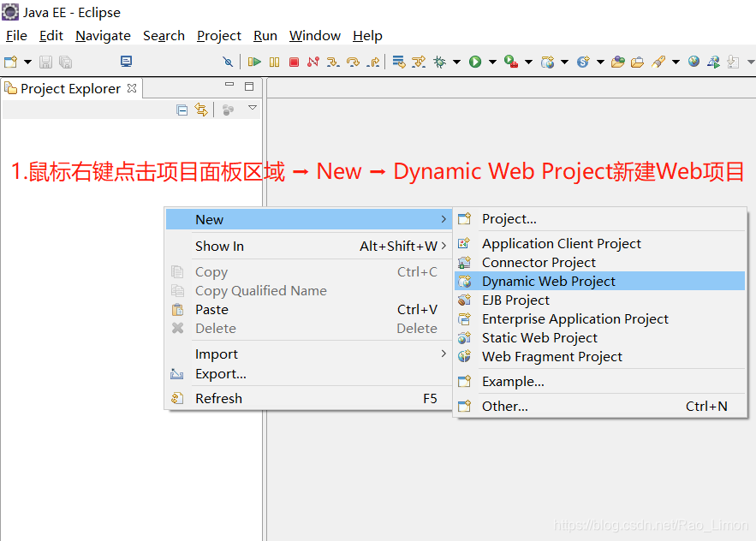This screenshot has height=541, width=756.
Task: Maximize the Project Explorer panel
Action: [x=249, y=86]
